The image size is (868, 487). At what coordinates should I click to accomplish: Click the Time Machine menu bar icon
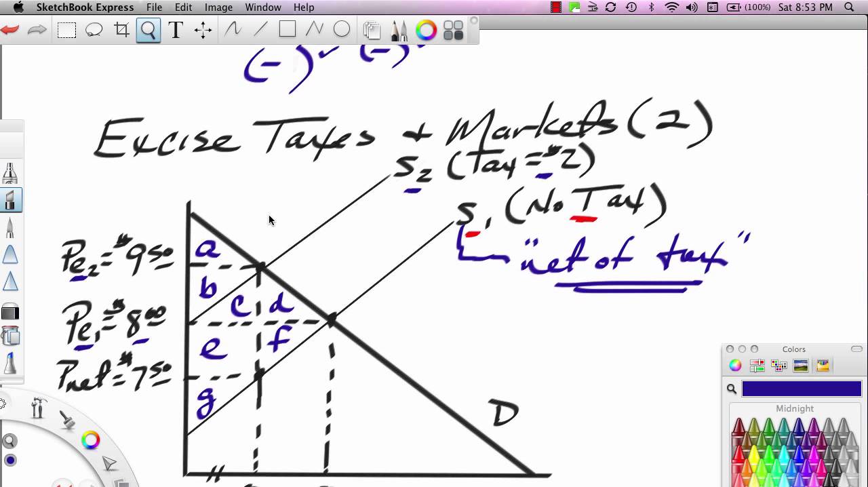(631, 7)
